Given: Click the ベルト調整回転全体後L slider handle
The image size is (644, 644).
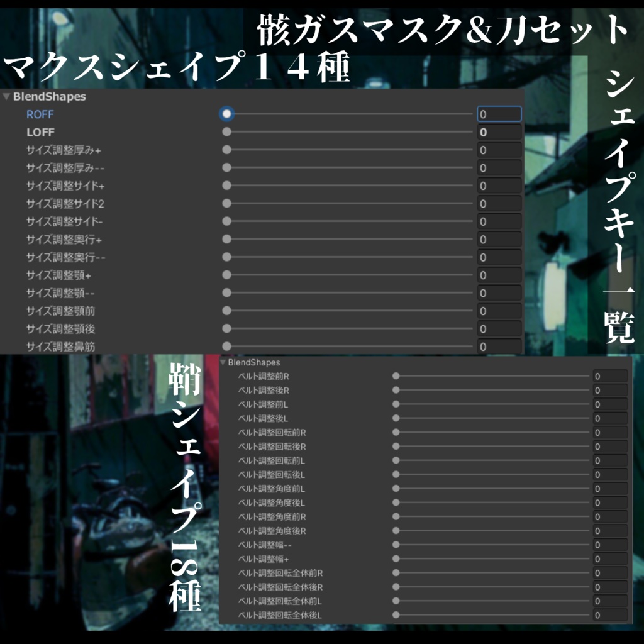Looking at the screenshot, I should tap(395, 614).
